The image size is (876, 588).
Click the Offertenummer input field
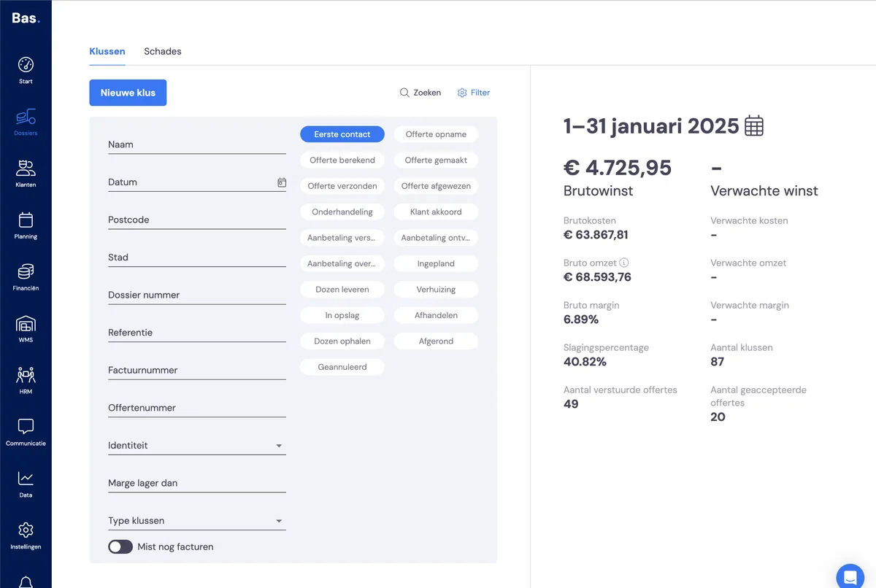[197, 408]
